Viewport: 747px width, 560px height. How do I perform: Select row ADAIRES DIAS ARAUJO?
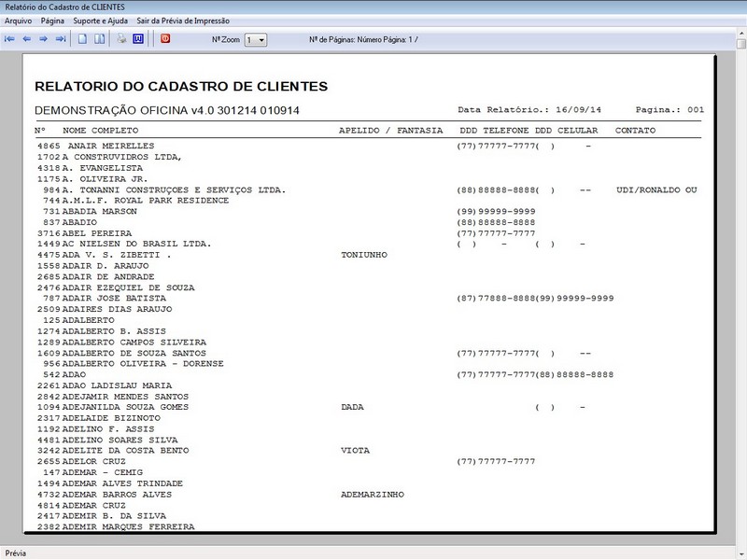click(x=367, y=309)
